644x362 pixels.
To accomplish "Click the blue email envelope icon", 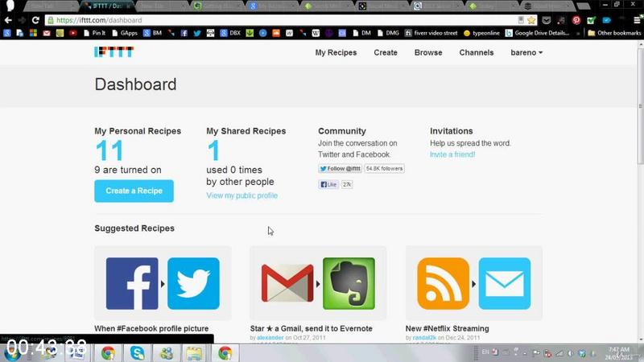I will coord(505,284).
